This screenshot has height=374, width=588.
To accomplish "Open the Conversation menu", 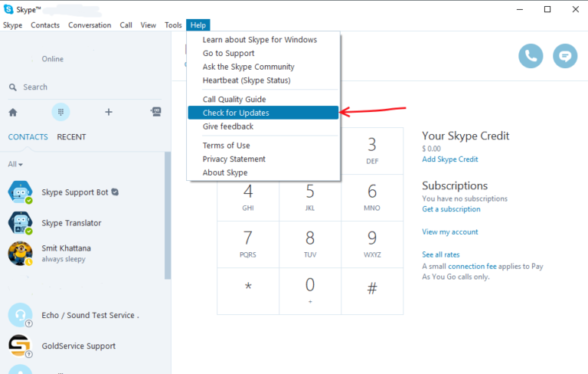I will [x=90, y=25].
